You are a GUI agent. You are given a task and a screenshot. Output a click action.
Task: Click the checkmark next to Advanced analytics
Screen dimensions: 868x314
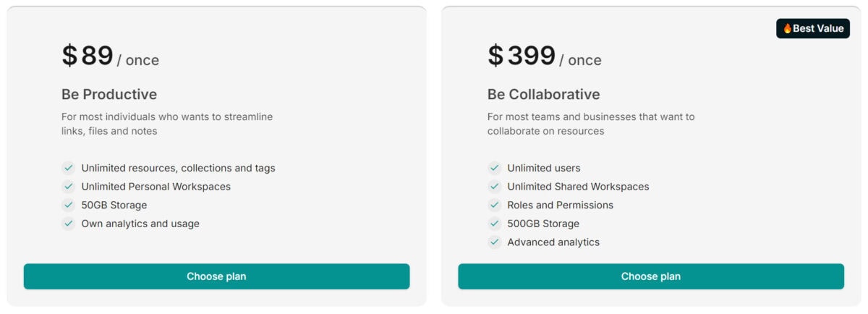pos(495,242)
